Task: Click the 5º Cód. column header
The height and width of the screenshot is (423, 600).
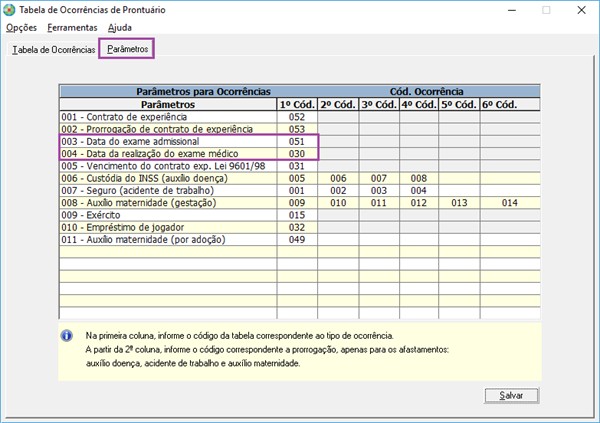Action: click(459, 104)
